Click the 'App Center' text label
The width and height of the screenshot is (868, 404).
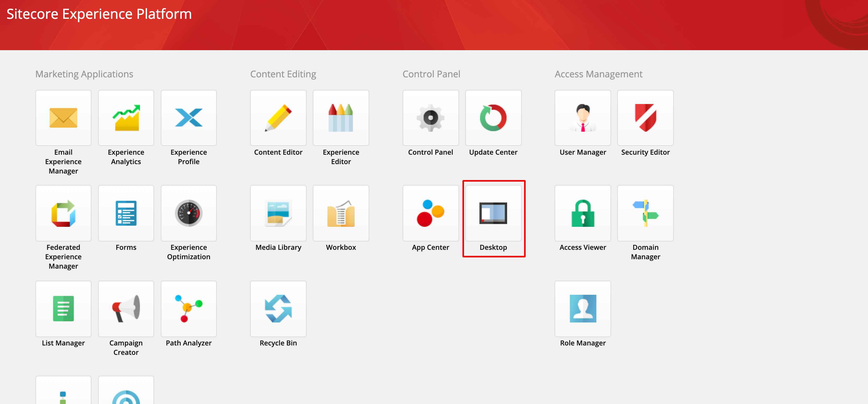431,247
